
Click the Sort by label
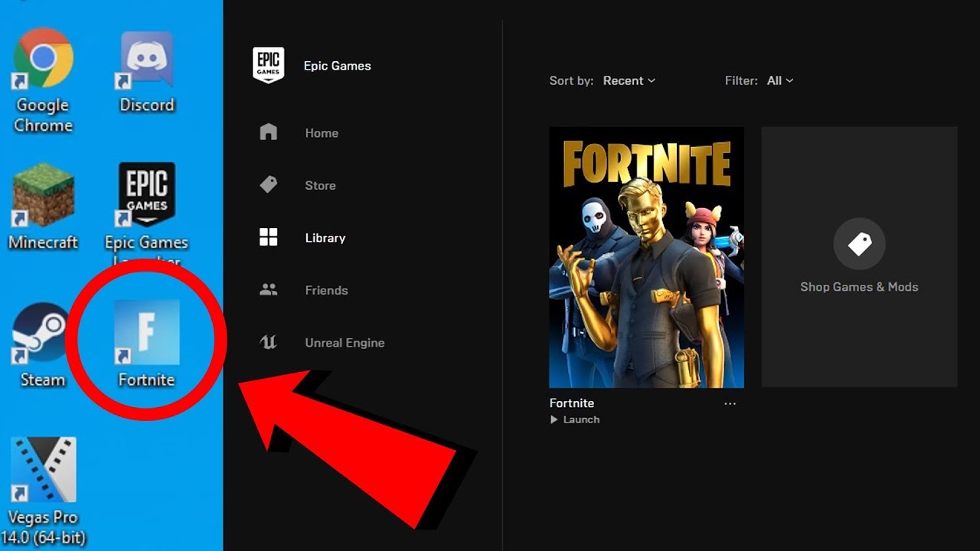571,80
